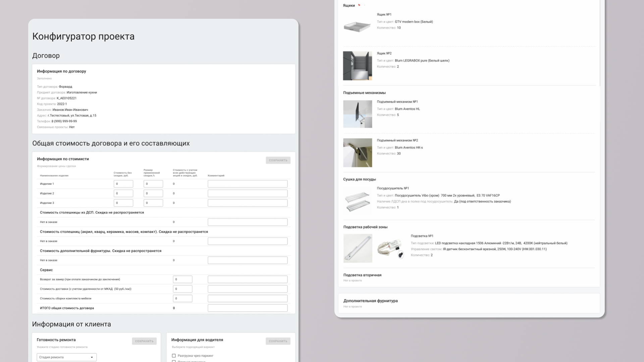The width and height of the screenshot is (644, 362).
Task: Click the Подсветка рабочей зоны heading
Action: 365,227
